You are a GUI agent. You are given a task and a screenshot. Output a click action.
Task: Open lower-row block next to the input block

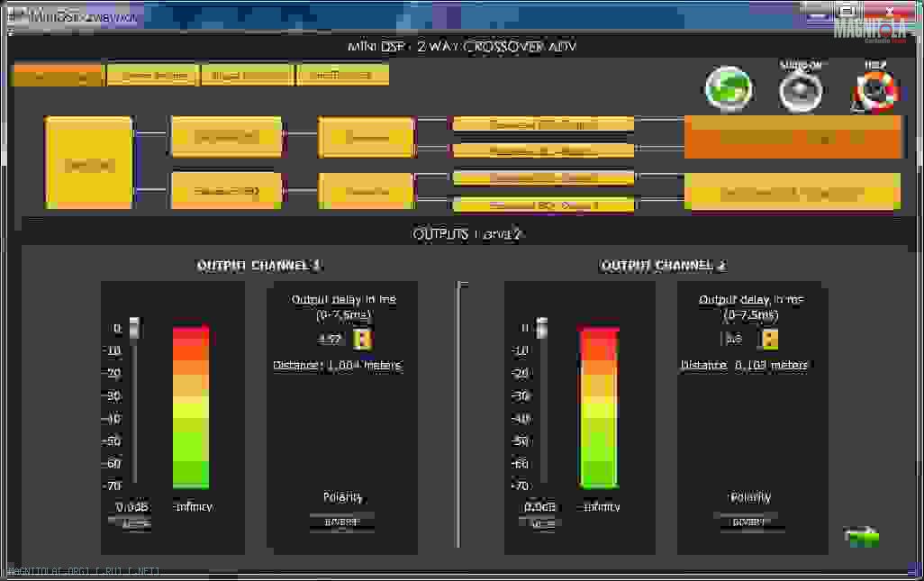pyautogui.click(x=227, y=190)
